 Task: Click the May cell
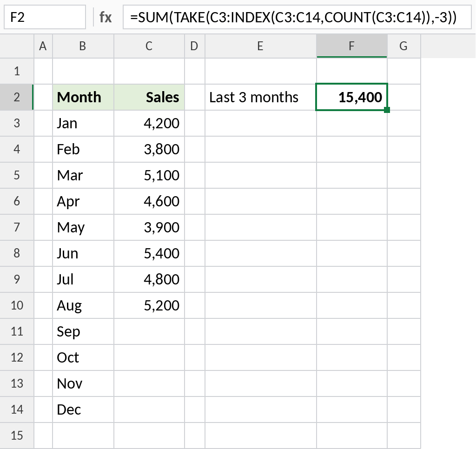click(83, 227)
